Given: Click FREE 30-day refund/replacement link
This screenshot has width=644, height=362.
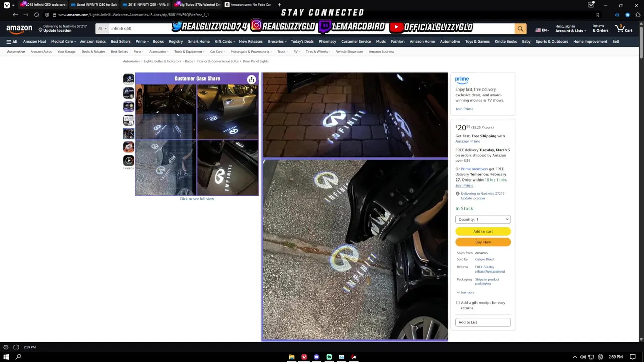Looking at the screenshot, I should point(490,269).
